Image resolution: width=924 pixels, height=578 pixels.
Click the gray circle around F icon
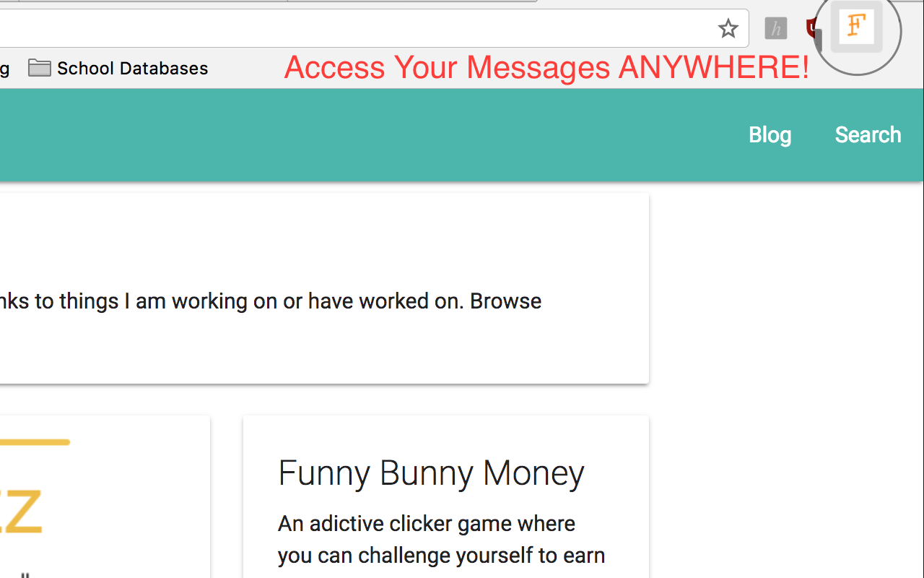[856, 30]
